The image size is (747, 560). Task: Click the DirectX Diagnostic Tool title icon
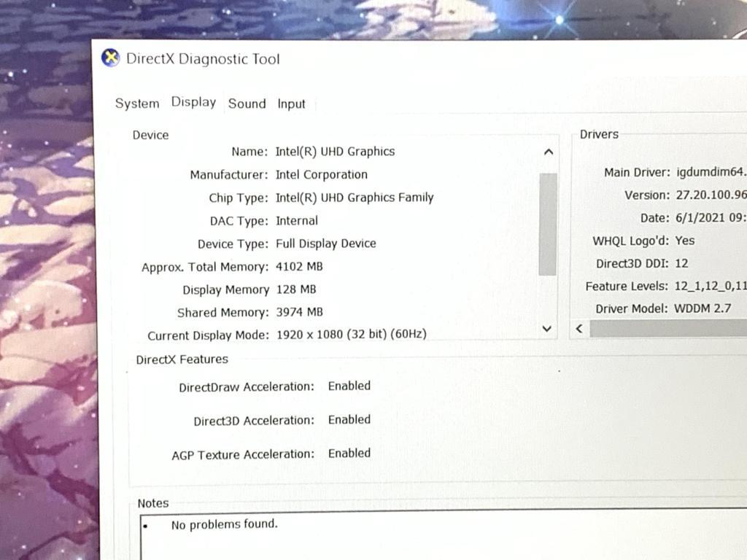pyautogui.click(x=111, y=58)
